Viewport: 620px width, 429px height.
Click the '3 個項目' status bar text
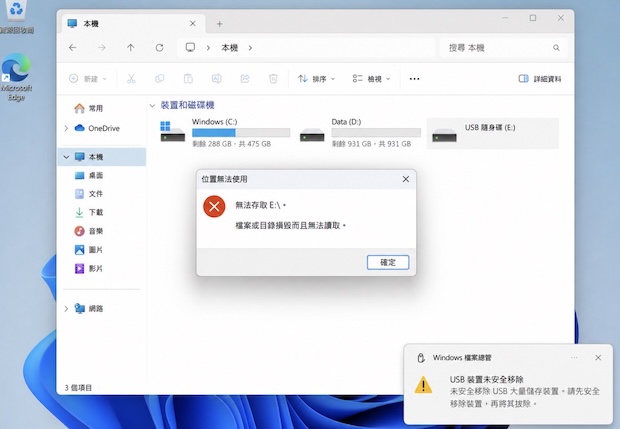pyautogui.click(x=78, y=388)
